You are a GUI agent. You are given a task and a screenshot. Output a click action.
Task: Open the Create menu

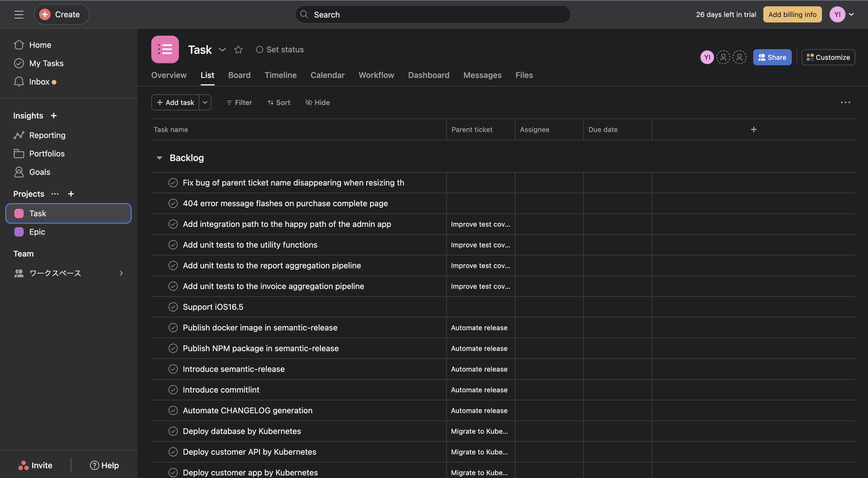pyautogui.click(x=61, y=14)
